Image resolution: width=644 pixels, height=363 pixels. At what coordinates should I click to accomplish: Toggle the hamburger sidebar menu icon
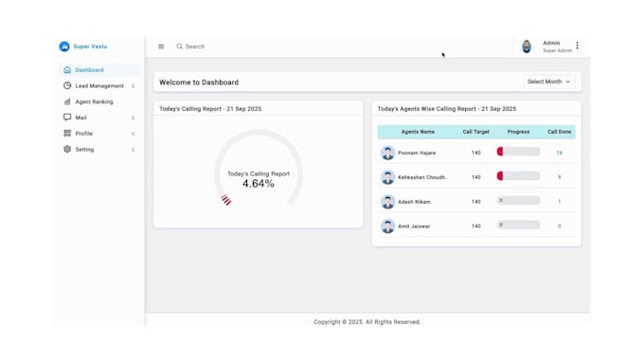pyautogui.click(x=161, y=46)
